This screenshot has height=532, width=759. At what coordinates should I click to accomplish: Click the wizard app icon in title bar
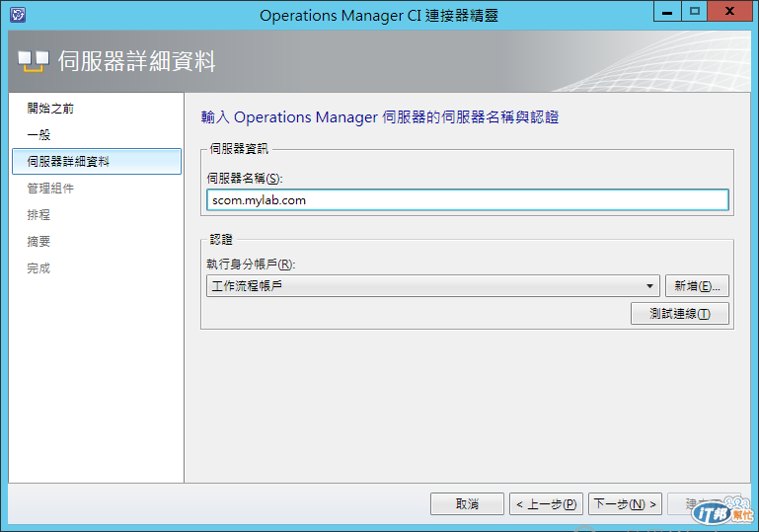(18, 15)
